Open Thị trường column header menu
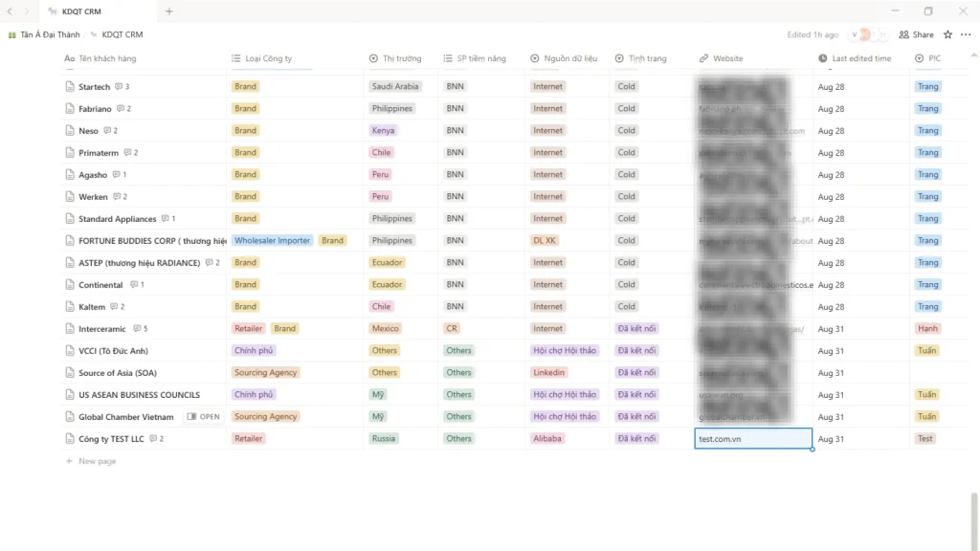Viewport: 980px width, 551px height. pyautogui.click(x=395, y=58)
